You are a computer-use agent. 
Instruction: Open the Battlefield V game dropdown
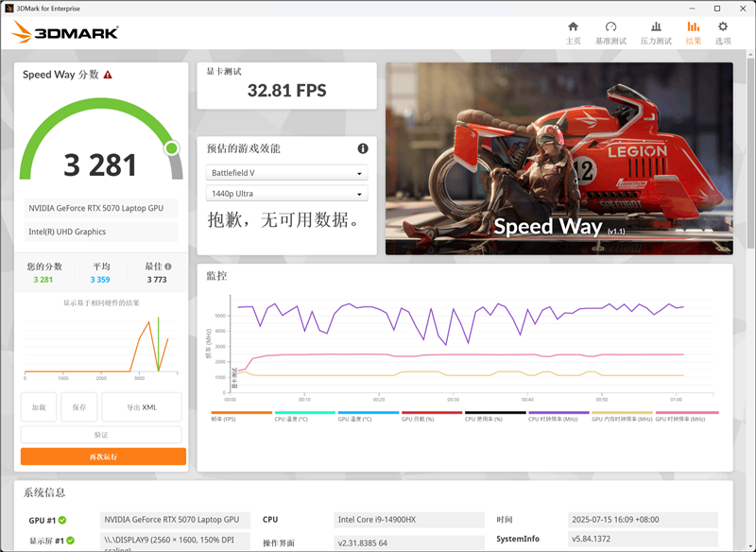click(x=284, y=172)
